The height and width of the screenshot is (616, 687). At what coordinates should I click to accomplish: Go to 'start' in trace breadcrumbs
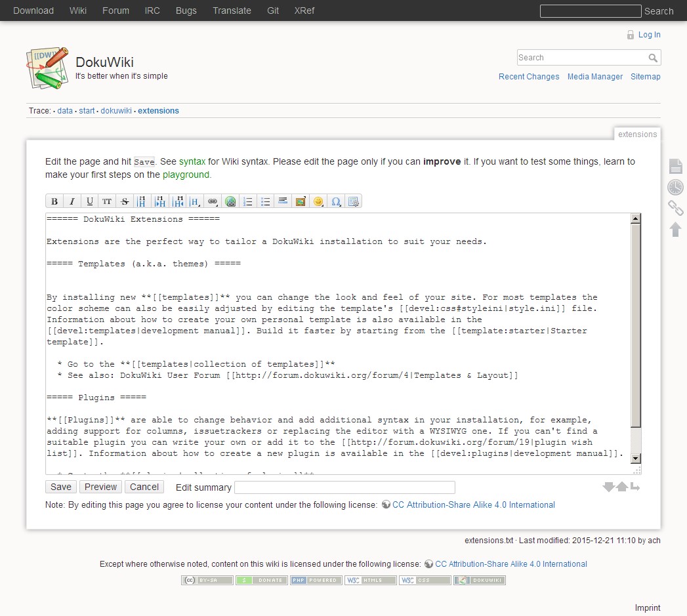87,111
